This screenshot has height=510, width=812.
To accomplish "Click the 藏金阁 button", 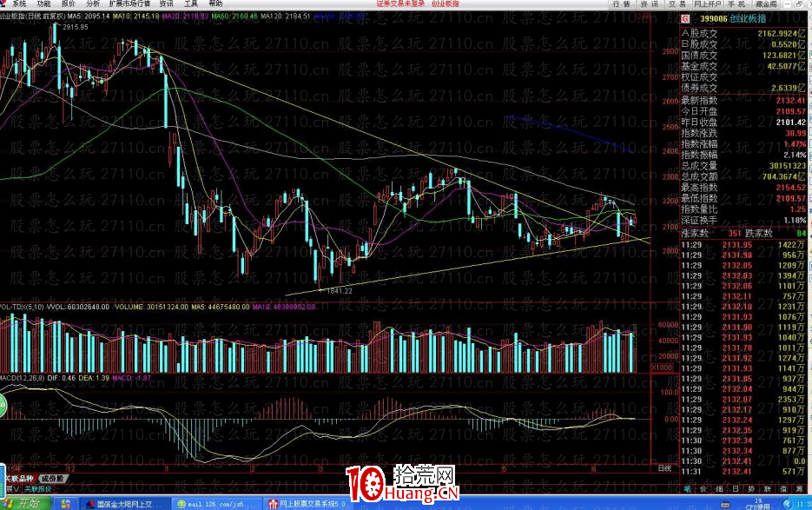I will [766, 4].
